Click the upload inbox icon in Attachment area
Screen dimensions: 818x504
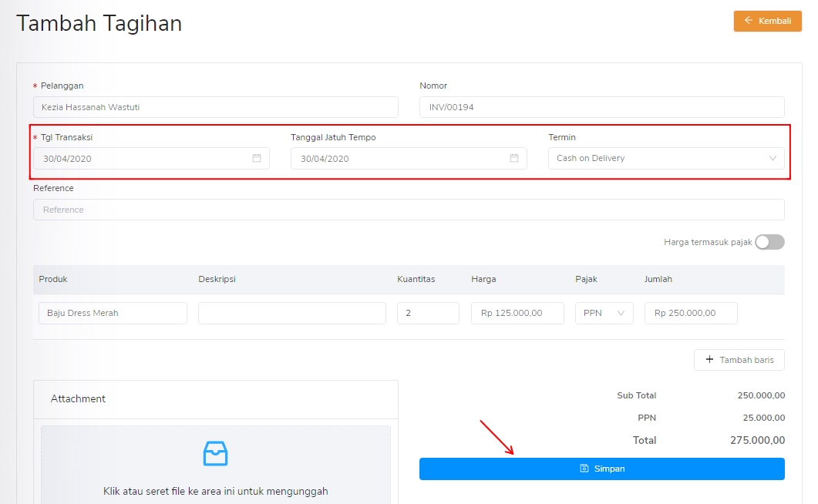click(x=215, y=454)
